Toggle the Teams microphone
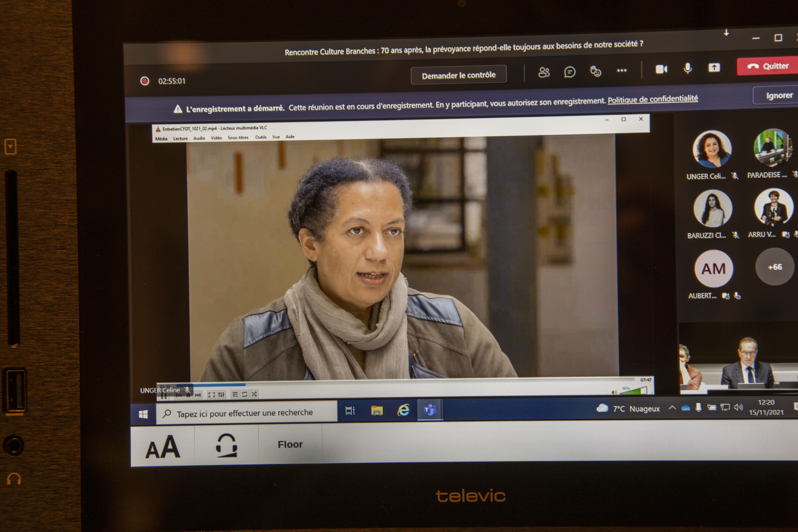 click(x=688, y=68)
